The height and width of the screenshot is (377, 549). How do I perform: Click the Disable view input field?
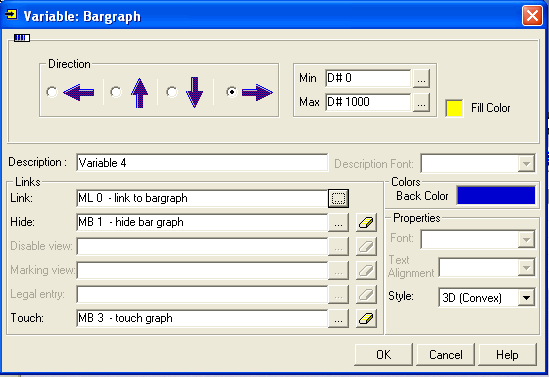click(202, 246)
